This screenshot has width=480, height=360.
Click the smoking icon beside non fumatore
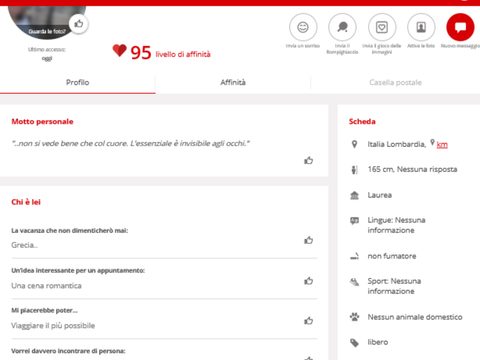coord(354,256)
